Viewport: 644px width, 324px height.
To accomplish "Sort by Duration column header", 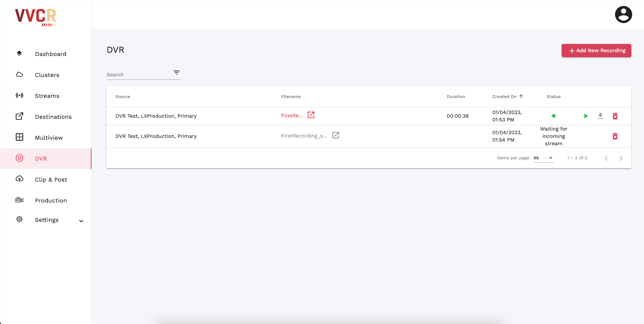I will 456,96.
